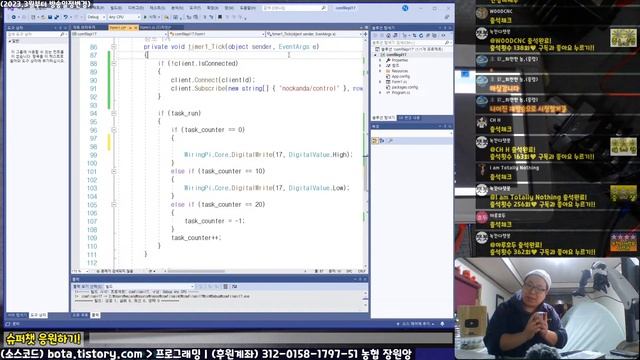Image resolution: width=640 pixels, height=360 pixels.
Task: Click the code line task_counter++;
Action: pyautogui.click(x=196, y=238)
